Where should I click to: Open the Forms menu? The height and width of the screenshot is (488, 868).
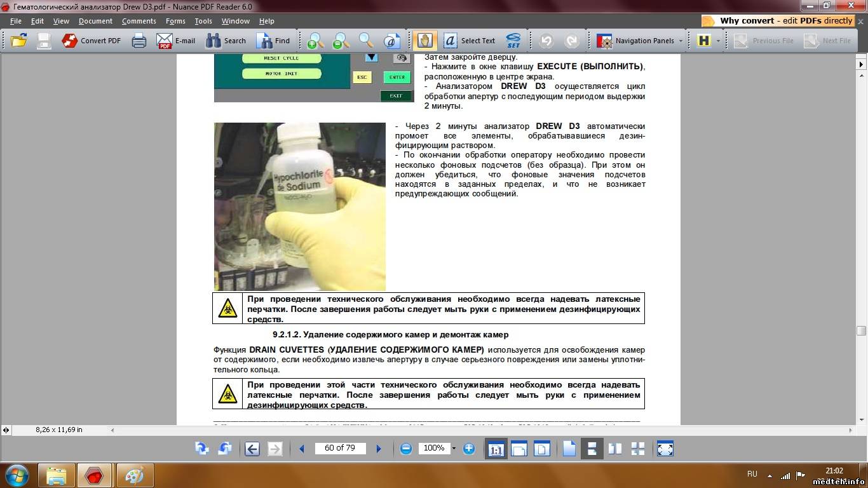pos(175,21)
